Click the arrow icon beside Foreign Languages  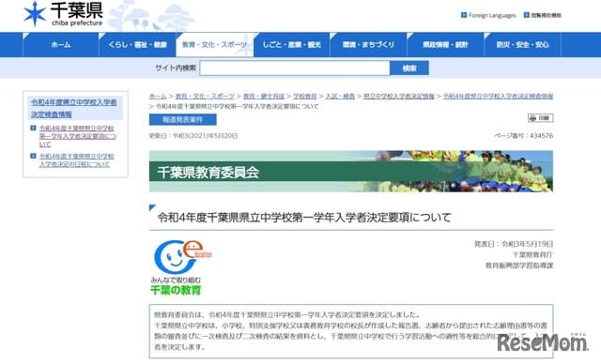coord(463,15)
